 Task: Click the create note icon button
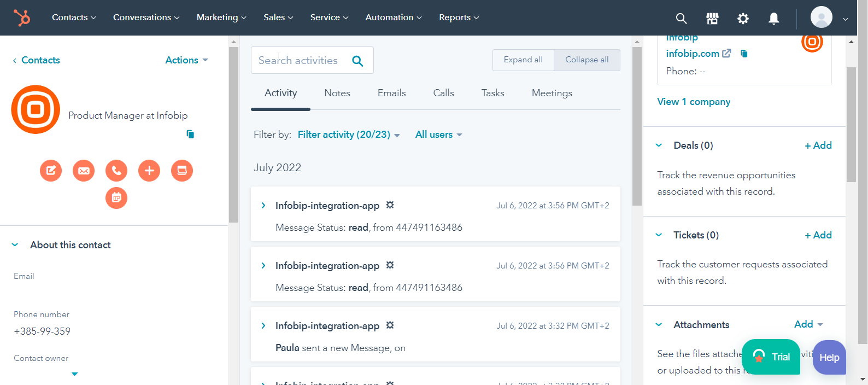51,171
